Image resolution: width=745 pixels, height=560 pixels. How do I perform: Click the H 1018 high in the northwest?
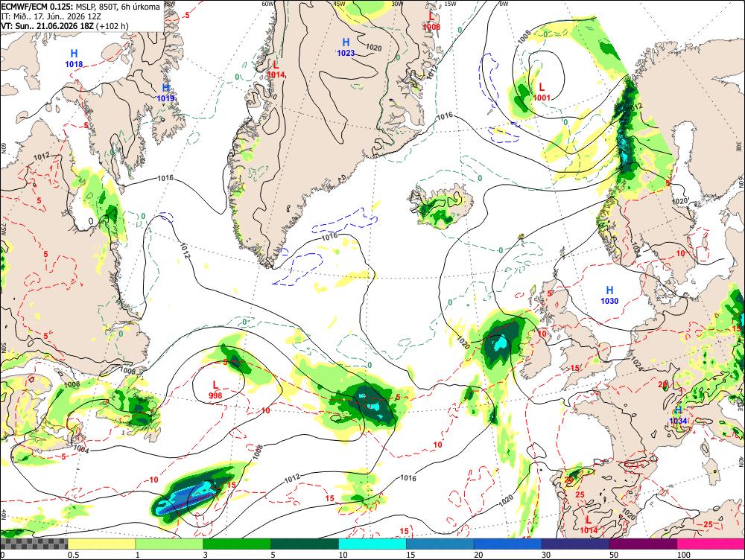click(74, 58)
